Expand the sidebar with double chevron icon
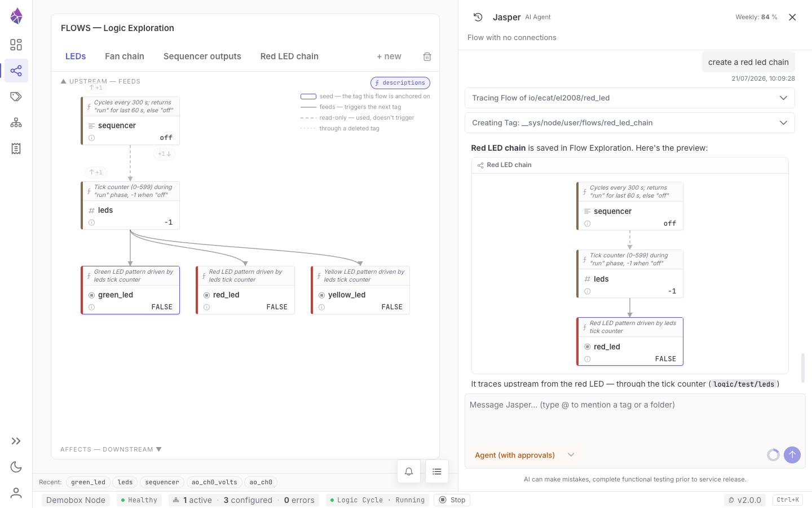The image size is (812, 508). [x=16, y=441]
